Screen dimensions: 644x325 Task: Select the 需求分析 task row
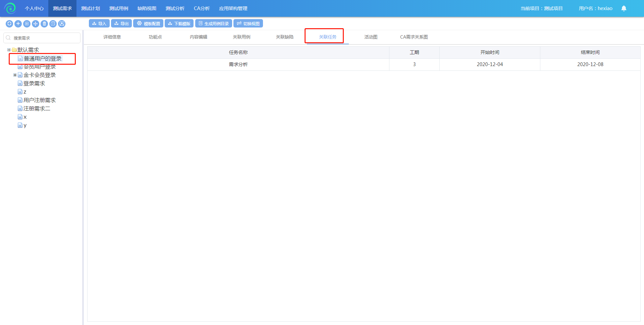238,64
